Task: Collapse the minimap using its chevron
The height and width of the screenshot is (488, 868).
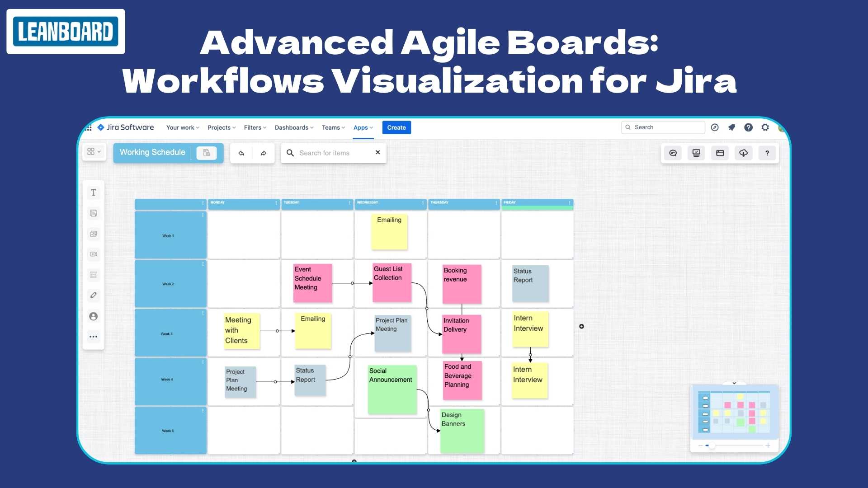Action: pos(734,383)
